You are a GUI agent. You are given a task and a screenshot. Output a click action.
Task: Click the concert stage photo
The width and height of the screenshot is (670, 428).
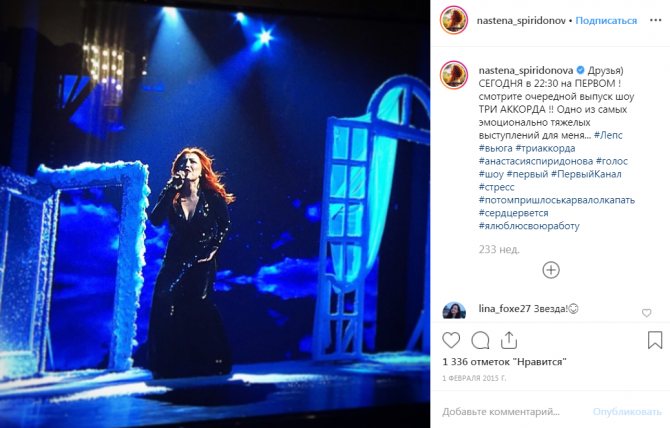(215, 214)
